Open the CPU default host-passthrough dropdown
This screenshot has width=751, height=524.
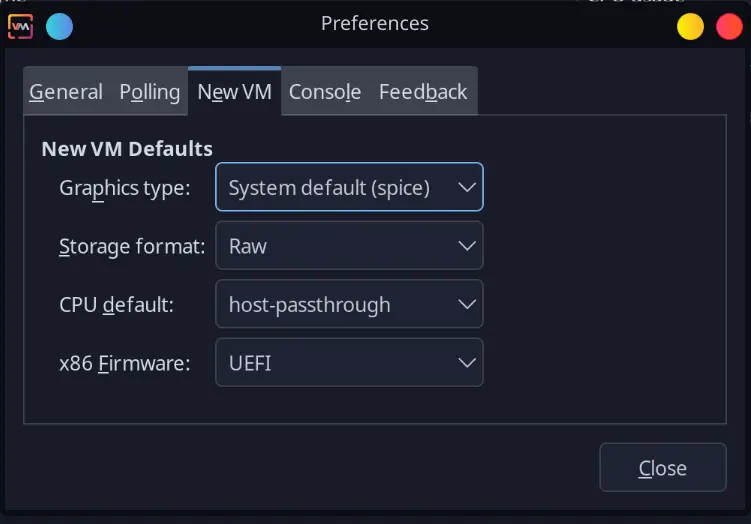pos(349,305)
